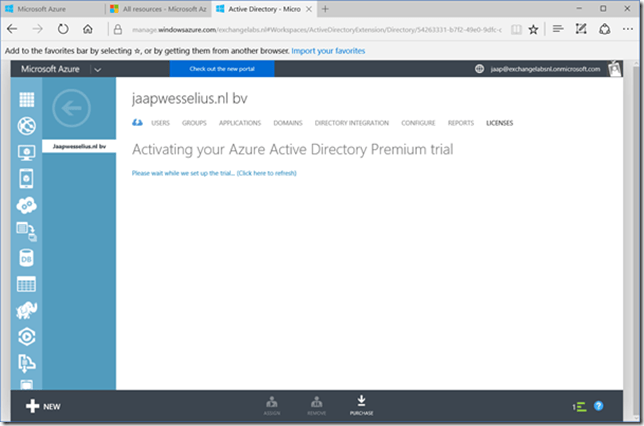Viewport: 644px width, 426px height.
Task: Show notifications list in bottom bar
Action: pos(579,406)
